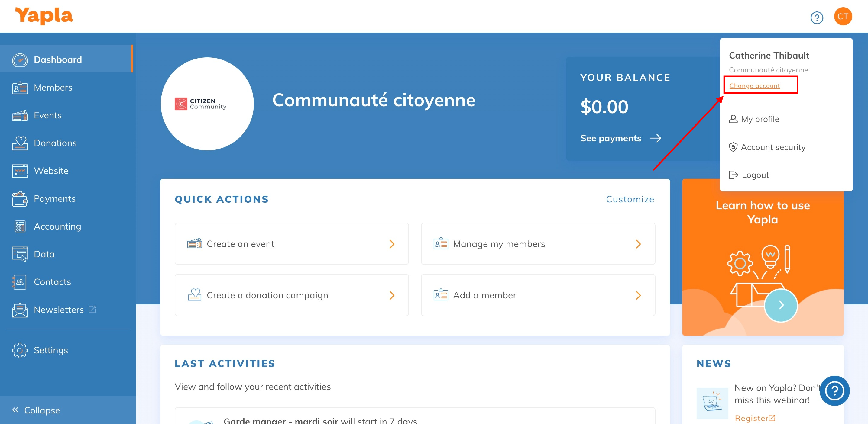
Task: Open floating help chat bubble
Action: [x=834, y=391]
